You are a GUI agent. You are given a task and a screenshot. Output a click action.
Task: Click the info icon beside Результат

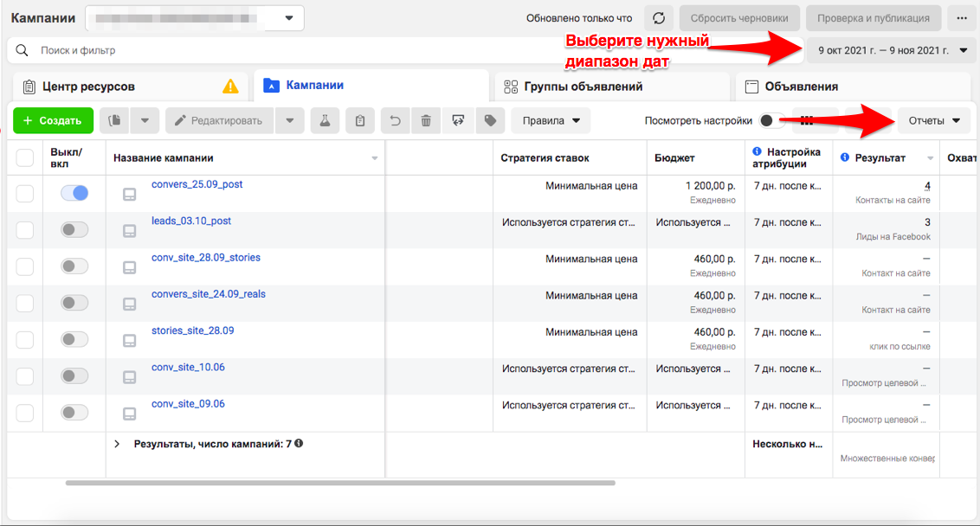845,157
